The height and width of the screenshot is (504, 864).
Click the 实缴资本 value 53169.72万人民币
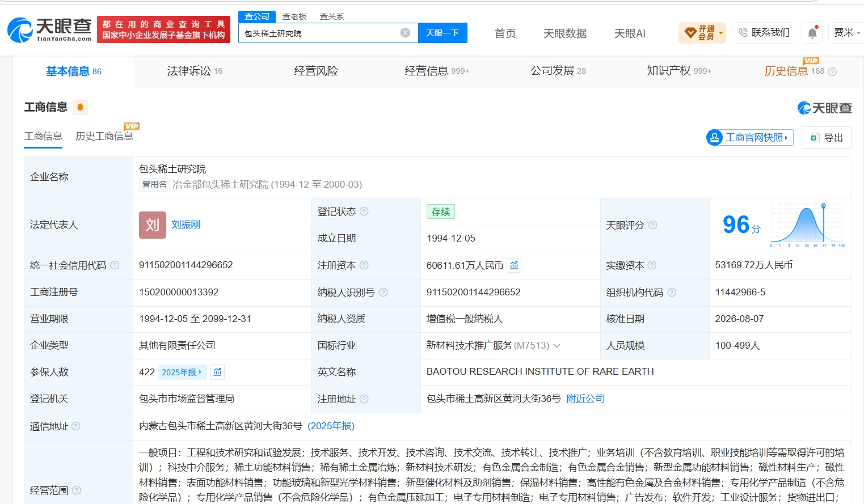(754, 265)
